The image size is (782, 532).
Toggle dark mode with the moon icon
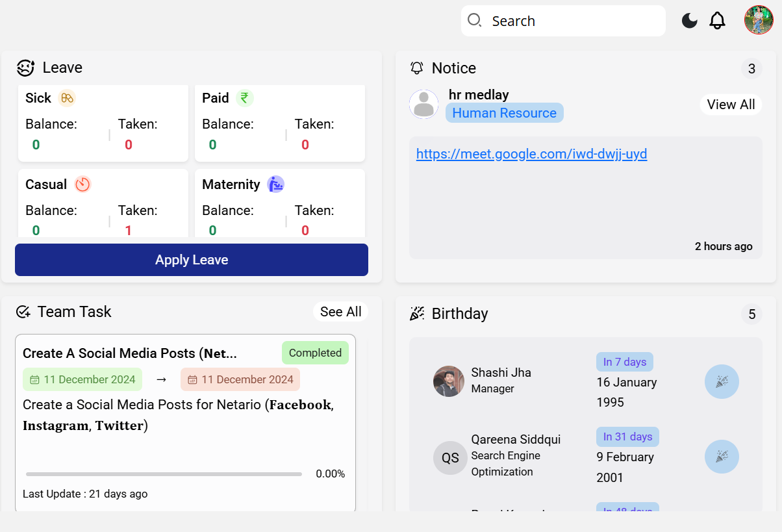(689, 21)
